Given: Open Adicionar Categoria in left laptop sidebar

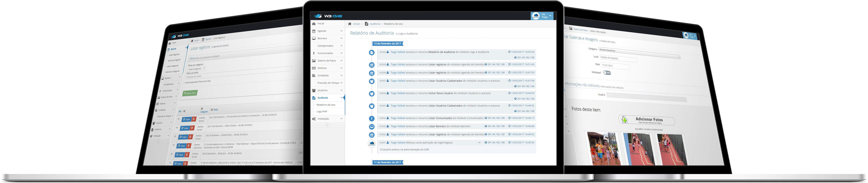Looking at the screenshot, I should (x=172, y=72).
